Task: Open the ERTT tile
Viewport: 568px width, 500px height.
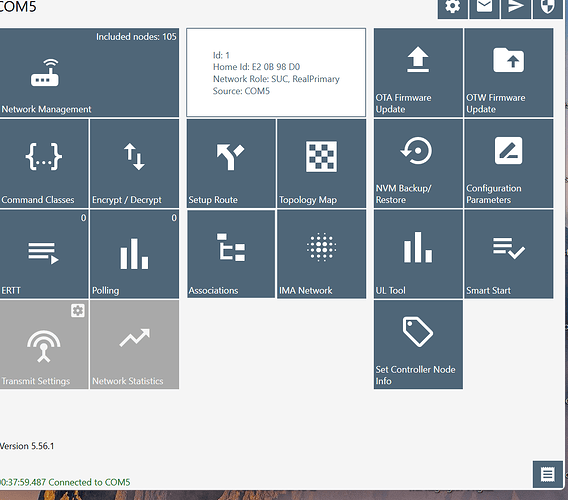Action: (x=44, y=254)
